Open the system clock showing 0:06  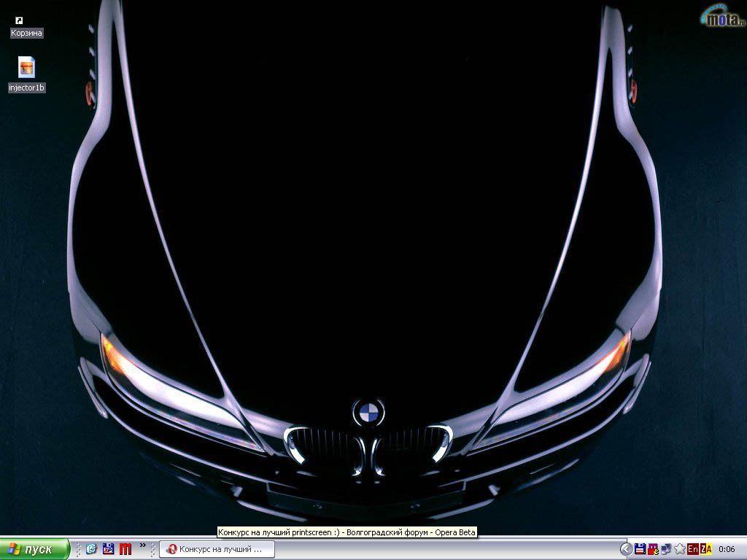click(x=727, y=550)
